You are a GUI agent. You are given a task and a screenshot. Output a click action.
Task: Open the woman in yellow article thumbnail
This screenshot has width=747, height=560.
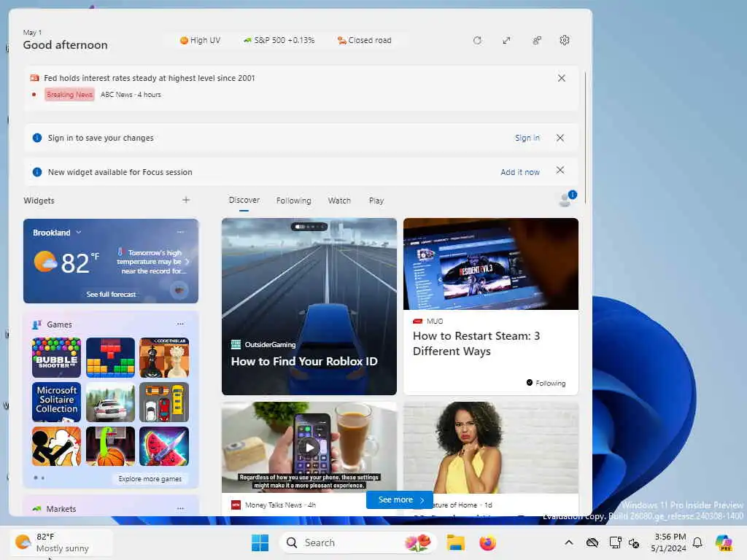pyautogui.click(x=491, y=447)
